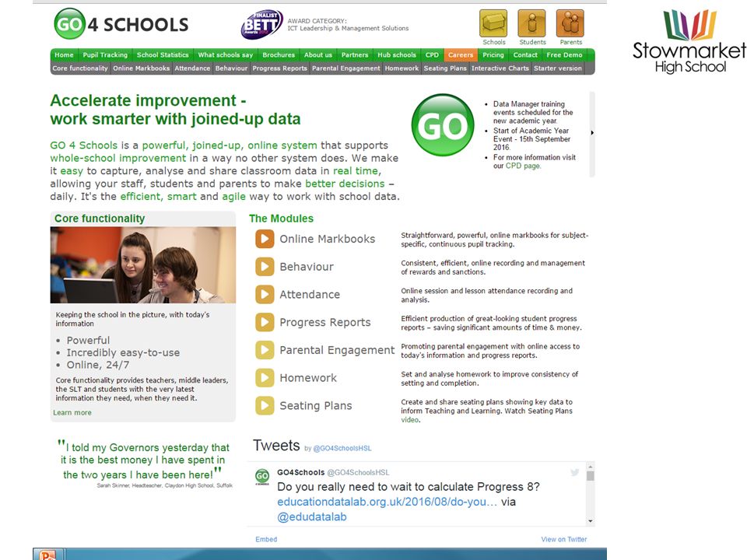Open the Seating Plans module title
The image size is (747, 560).
[316, 405]
